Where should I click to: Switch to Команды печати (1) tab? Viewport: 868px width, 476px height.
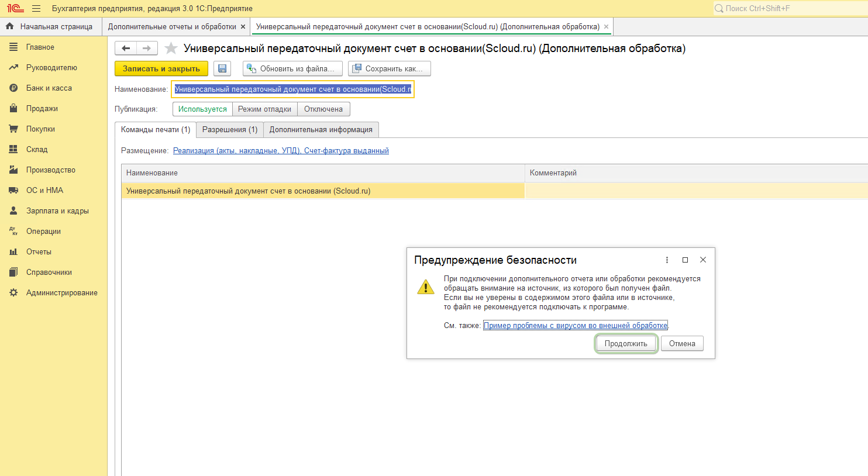156,130
